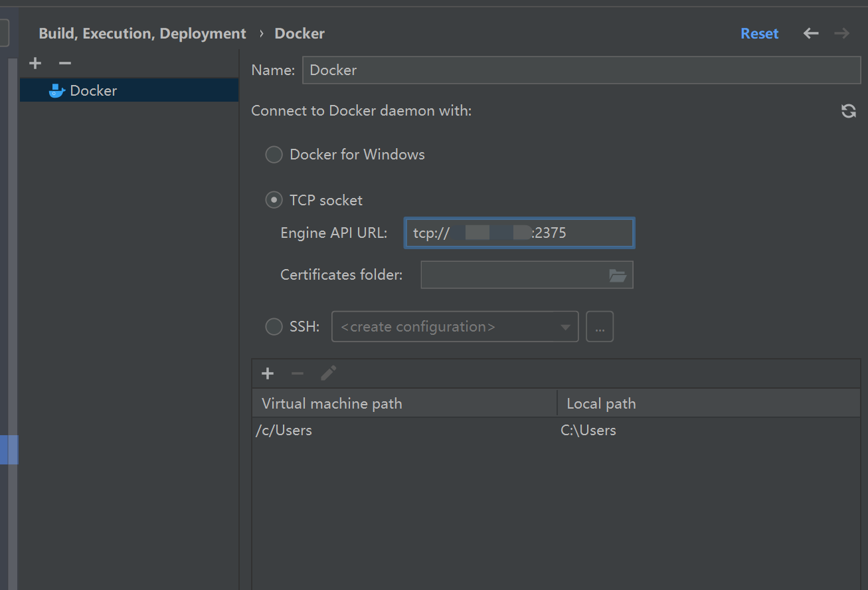Select the C:\Users local path cell

709,431
